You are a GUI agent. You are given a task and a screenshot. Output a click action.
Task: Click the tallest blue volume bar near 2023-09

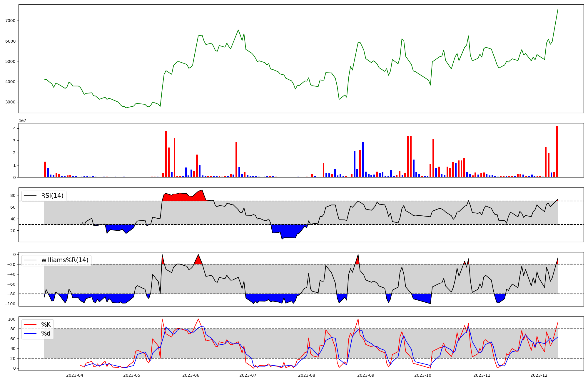(x=363, y=160)
